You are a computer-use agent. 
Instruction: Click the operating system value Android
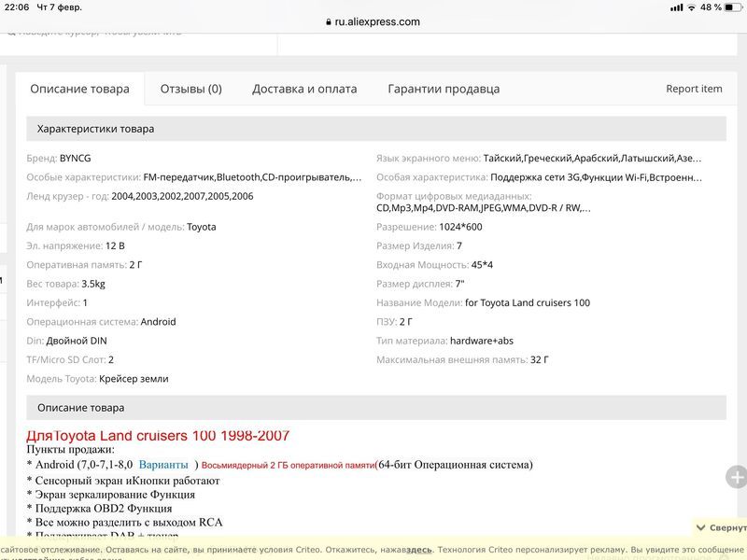[158, 322]
